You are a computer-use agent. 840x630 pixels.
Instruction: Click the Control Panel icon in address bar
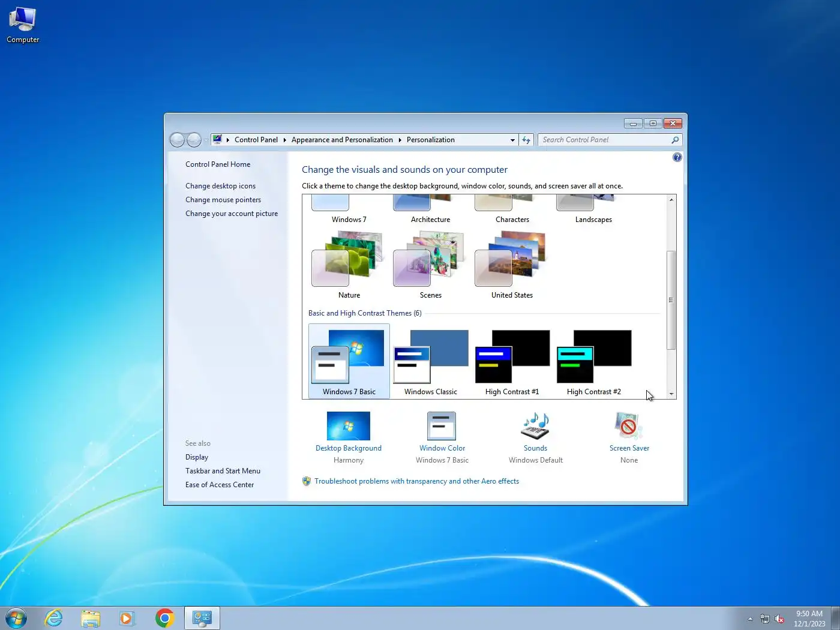[x=217, y=139]
